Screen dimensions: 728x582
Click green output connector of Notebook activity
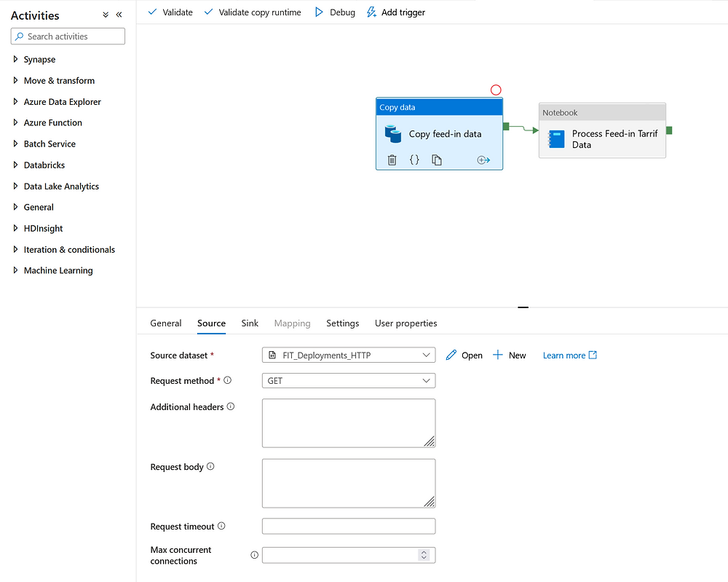pos(669,130)
